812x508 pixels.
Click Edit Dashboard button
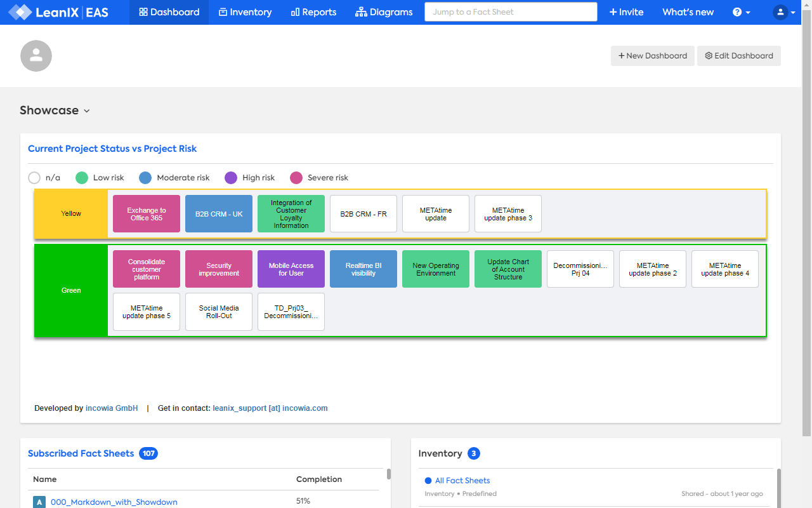[739, 56]
